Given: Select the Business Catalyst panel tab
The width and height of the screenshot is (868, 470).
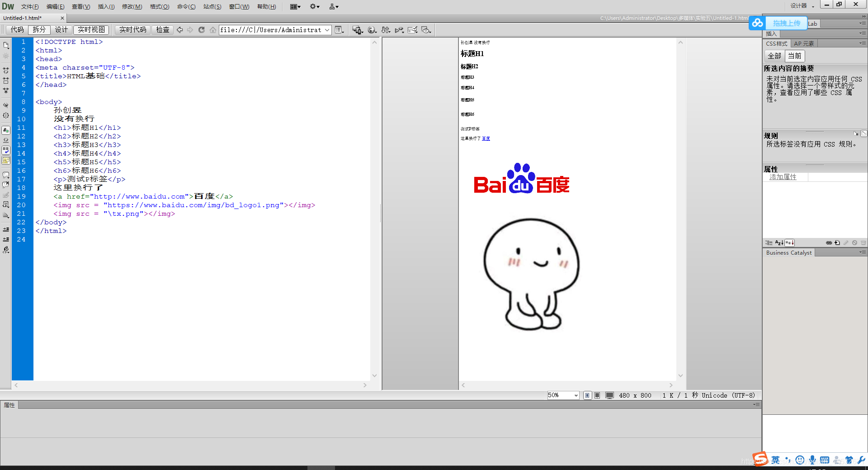Looking at the screenshot, I should (789, 253).
